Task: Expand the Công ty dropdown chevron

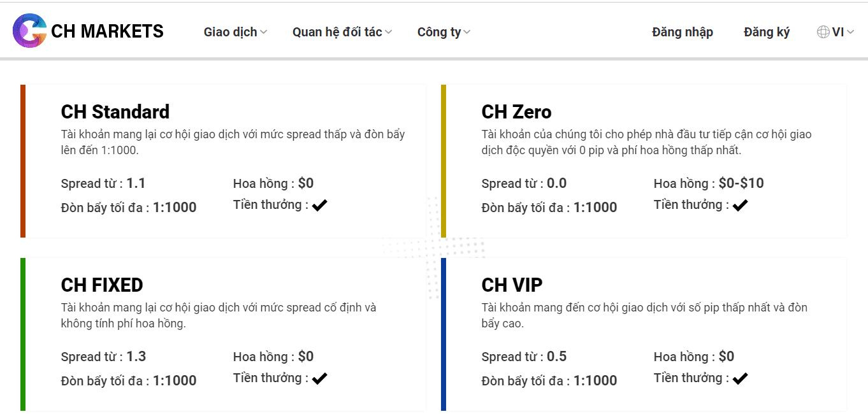Action: (467, 32)
